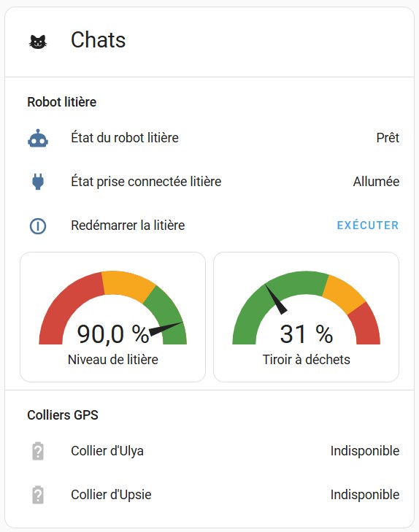Image resolution: width=419 pixels, height=532 pixels.
Task: Select the Redémarrer la litière label
Action: 128,225
